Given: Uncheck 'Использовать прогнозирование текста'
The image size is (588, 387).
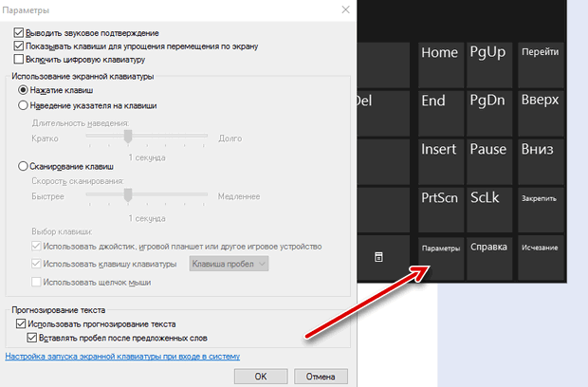Looking at the screenshot, I should tap(20, 324).
